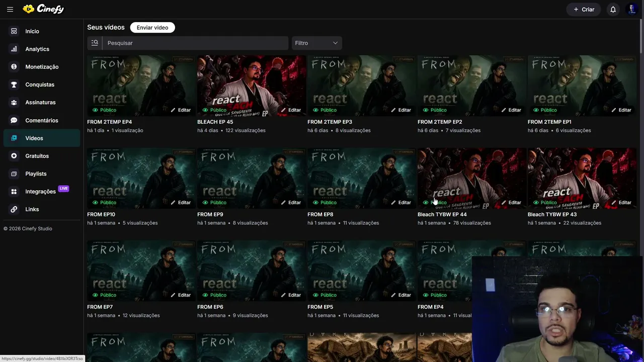Screen dimensions: 644x362
Task: Open Playlists in the sidebar
Action: coord(42,173)
